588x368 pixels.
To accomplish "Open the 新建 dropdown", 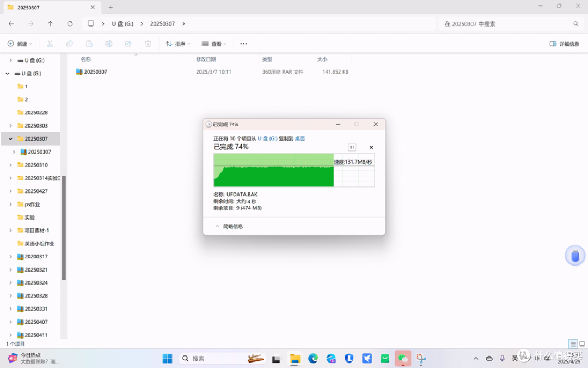I will point(20,44).
